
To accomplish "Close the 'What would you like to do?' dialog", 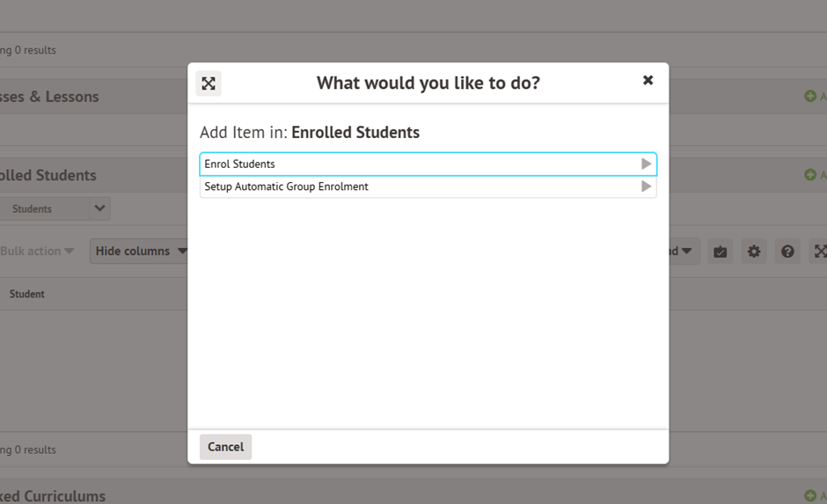I will pyautogui.click(x=648, y=80).
